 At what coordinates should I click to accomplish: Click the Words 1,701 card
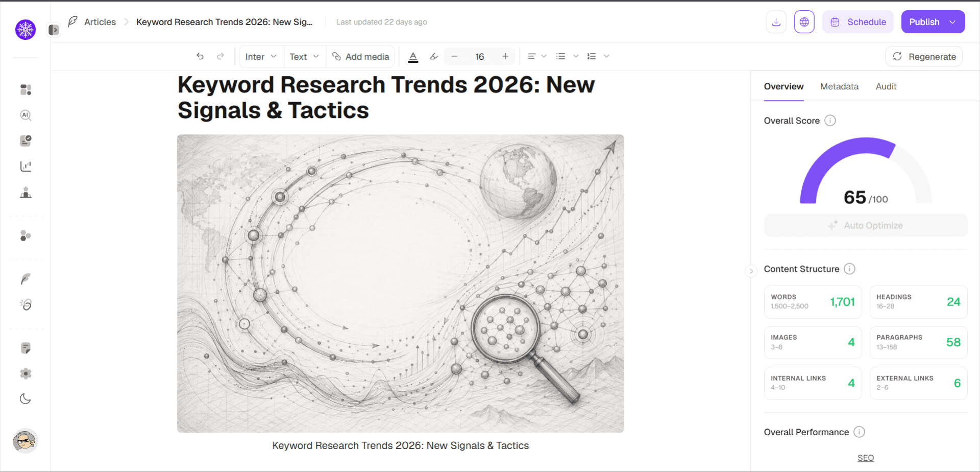pos(813,302)
